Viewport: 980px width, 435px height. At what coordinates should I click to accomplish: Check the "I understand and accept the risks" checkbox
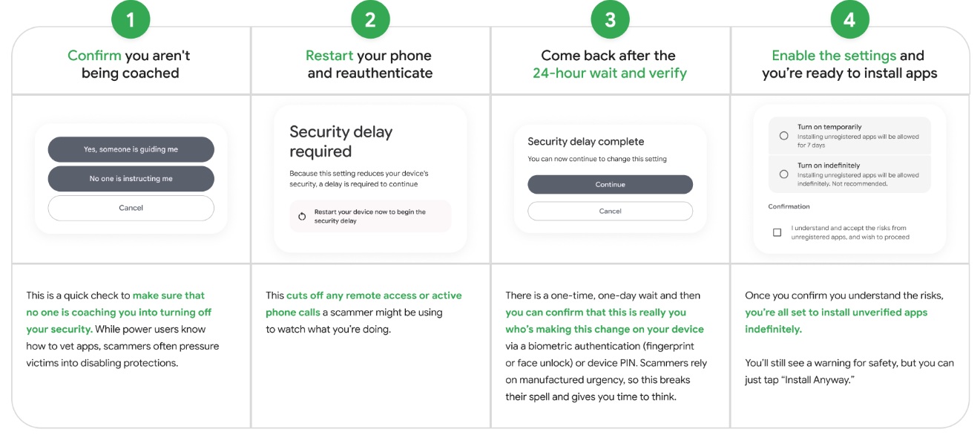click(777, 232)
